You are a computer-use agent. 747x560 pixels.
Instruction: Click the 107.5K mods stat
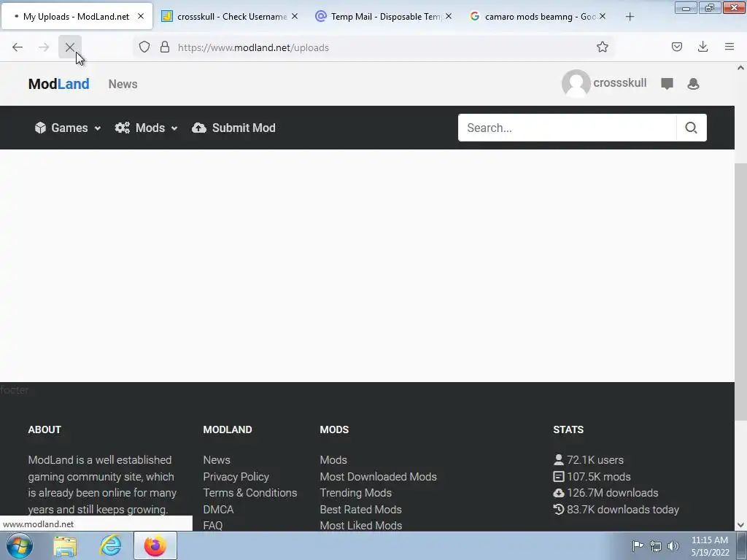[x=592, y=477]
